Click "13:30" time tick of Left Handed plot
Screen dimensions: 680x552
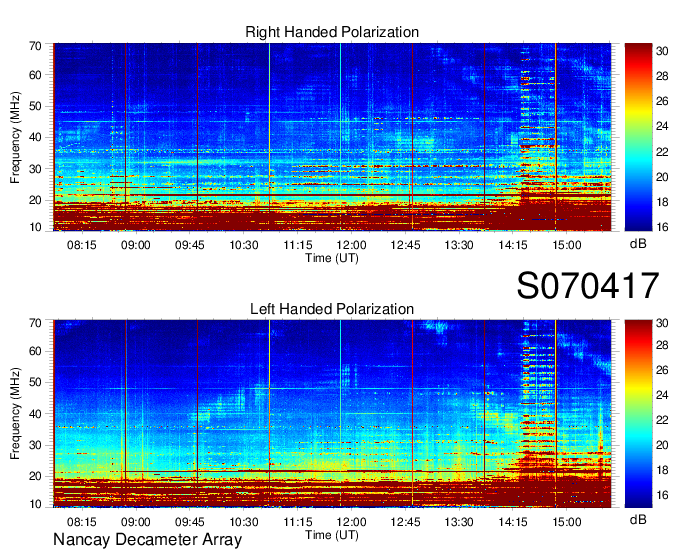click(x=459, y=522)
